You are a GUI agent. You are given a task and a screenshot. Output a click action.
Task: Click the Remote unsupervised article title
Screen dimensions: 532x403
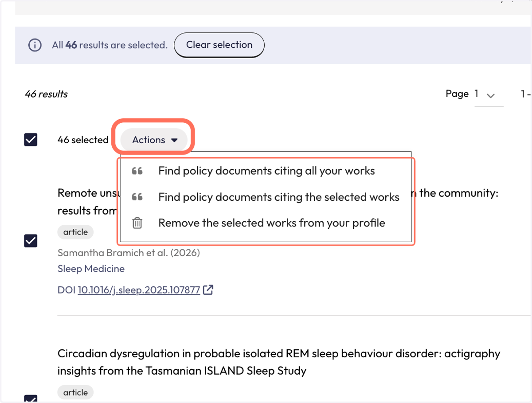(279, 202)
